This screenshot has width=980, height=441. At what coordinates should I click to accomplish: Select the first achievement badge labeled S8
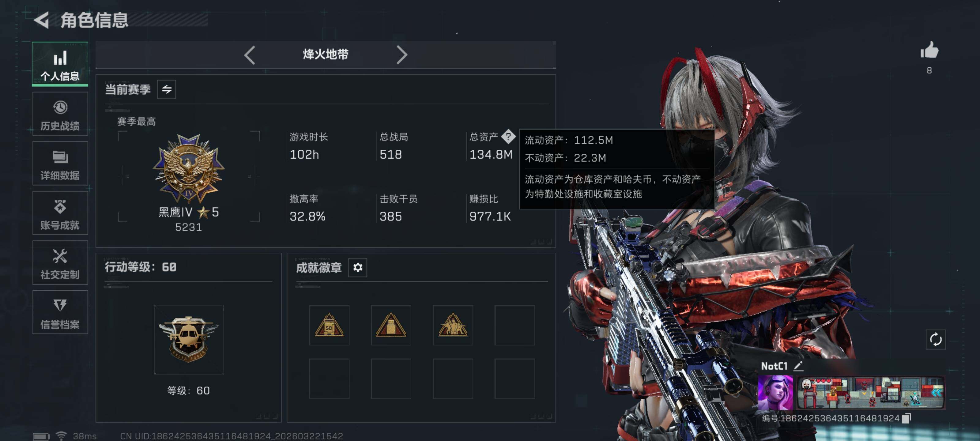(329, 325)
